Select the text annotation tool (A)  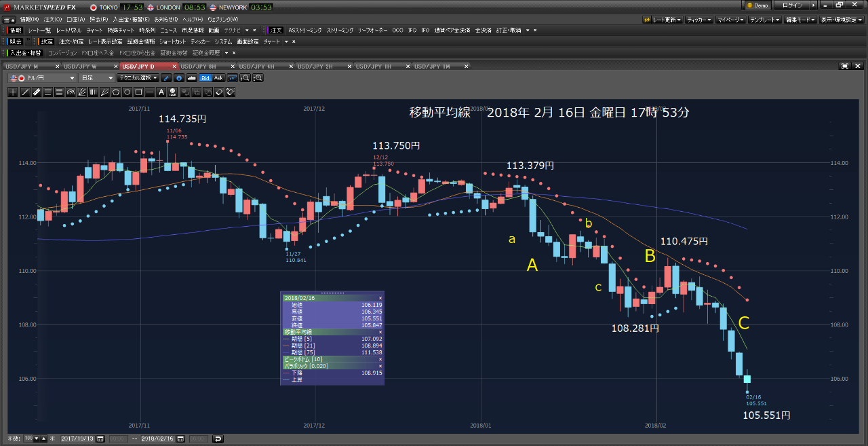click(x=161, y=92)
